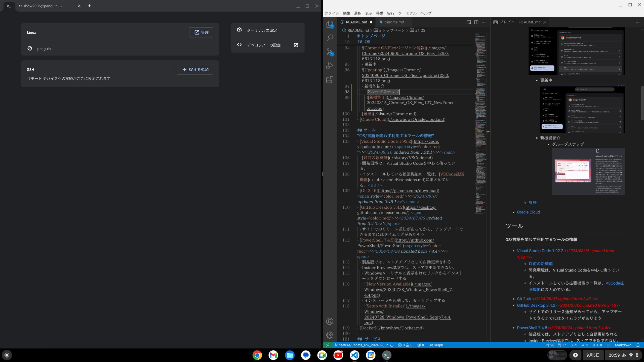
Task: Open the Explorer view in activity bar
Action: pyautogui.click(x=330, y=24)
